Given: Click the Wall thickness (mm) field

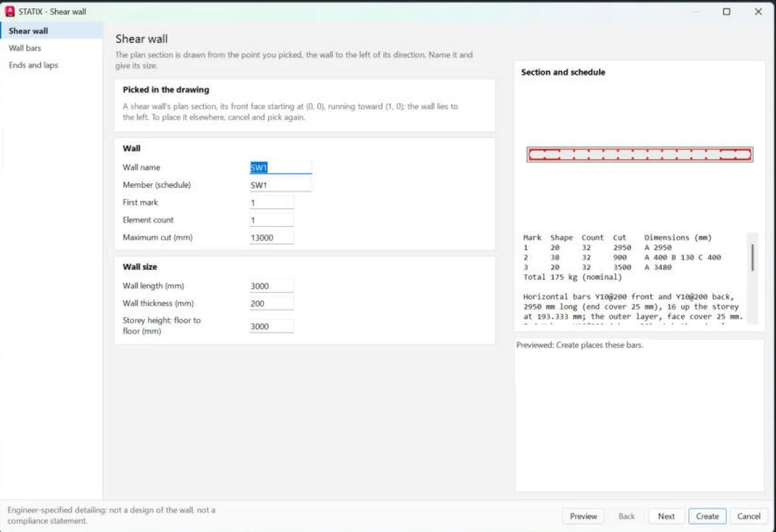Looking at the screenshot, I should pos(271,303).
